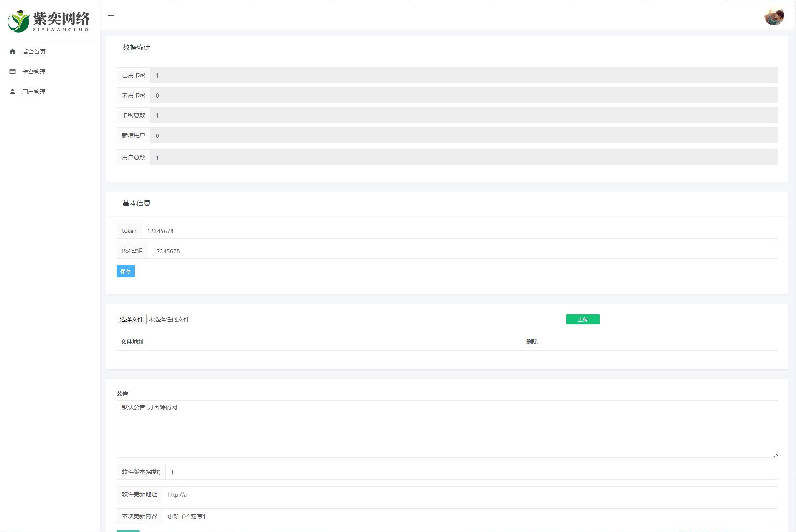Click the Rc4密钥 field label
Viewport: 796px width, 532px height.
pyautogui.click(x=132, y=251)
